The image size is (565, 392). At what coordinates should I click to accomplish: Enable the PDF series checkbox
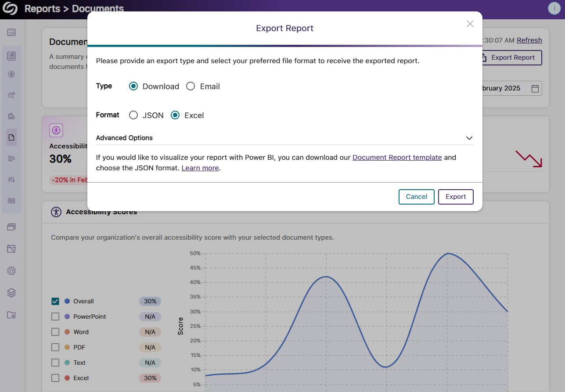click(55, 347)
